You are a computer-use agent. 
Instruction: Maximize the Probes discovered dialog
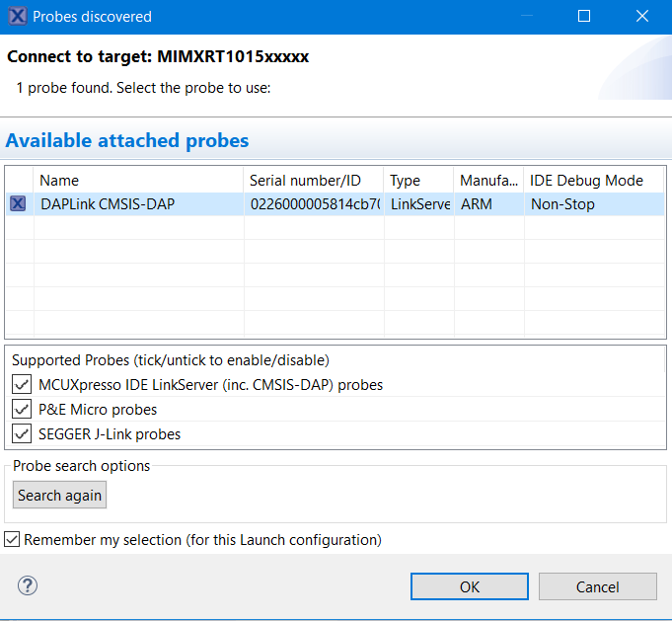tap(583, 17)
